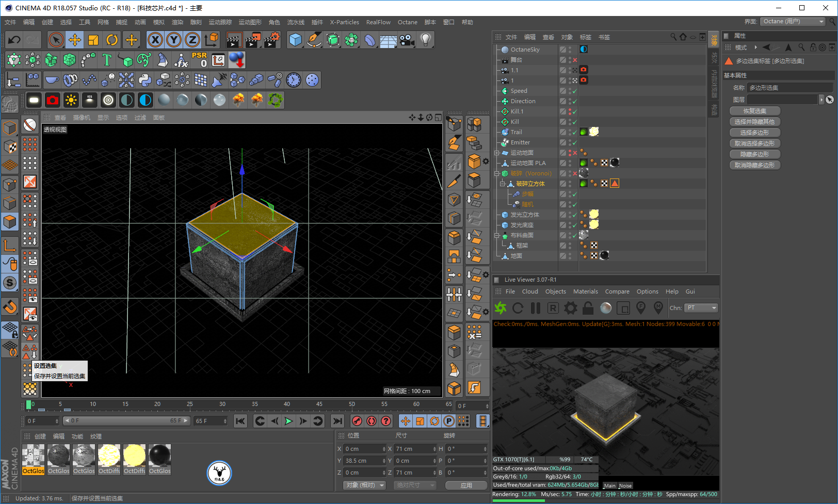Click record active objects keyframe button
Image resolution: width=838 pixels, height=504 pixels.
click(x=357, y=421)
